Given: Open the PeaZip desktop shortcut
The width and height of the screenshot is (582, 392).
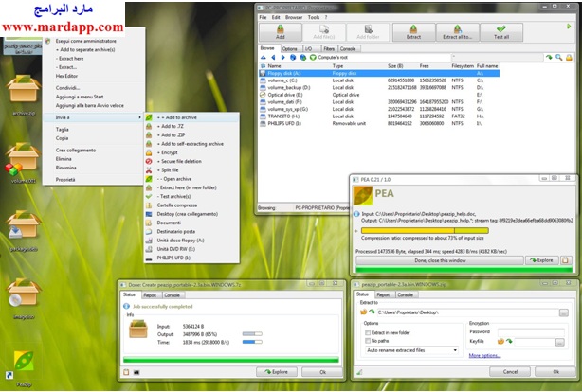Looking at the screenshot, I should tap(24, 368).
